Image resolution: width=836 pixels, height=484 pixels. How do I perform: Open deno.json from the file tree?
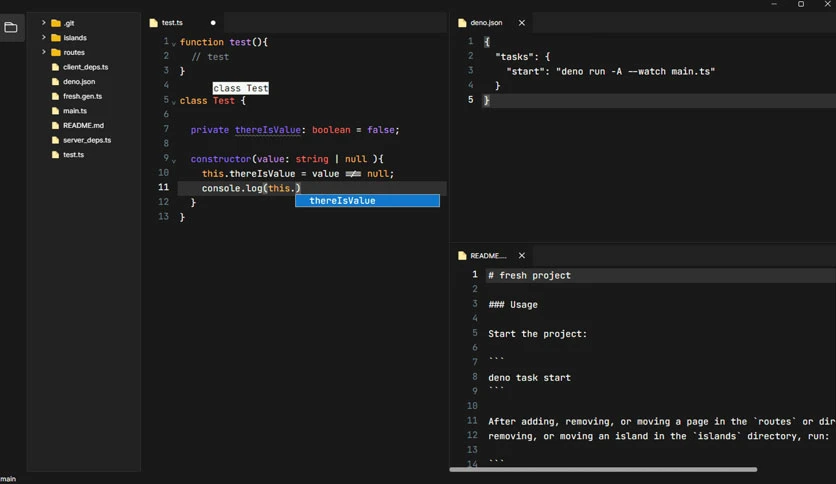79,82
